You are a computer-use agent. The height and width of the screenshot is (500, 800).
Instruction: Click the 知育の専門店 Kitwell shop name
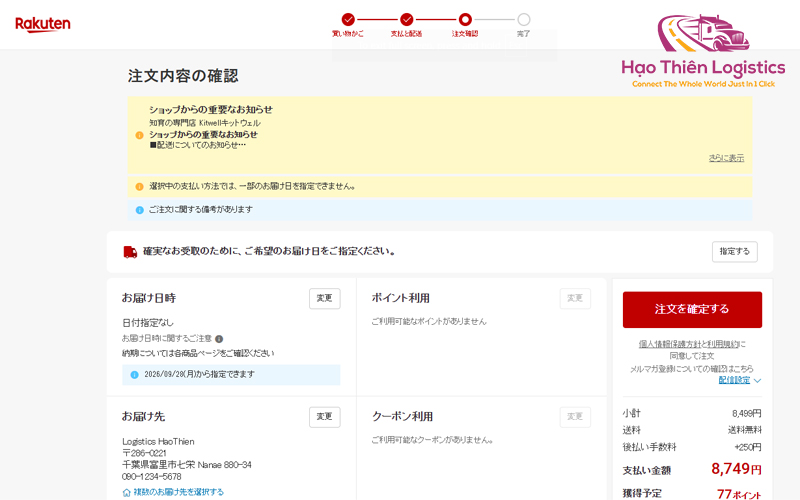pos(205,123)
